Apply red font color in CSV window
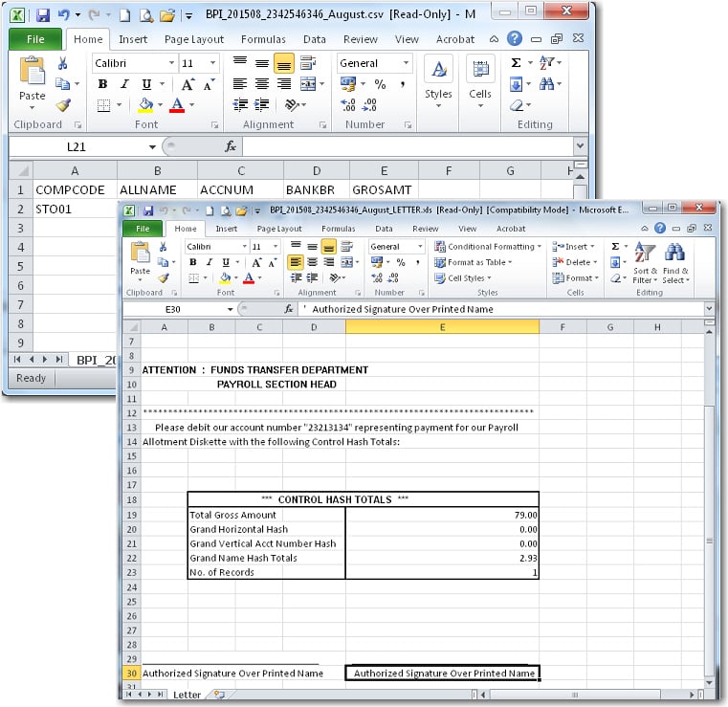This screenshot has width=728, height=707. 176,105
